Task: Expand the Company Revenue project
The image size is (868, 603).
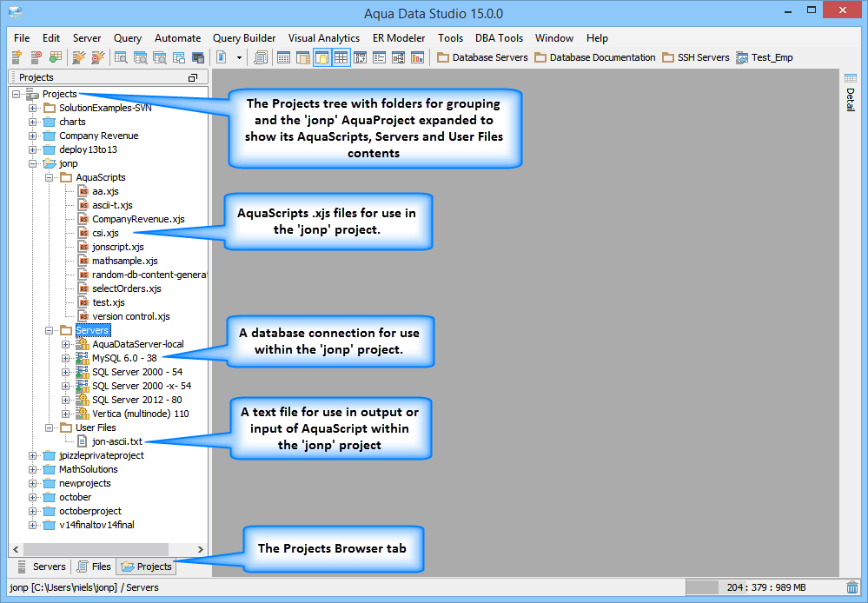Action: tap(33, 136)
